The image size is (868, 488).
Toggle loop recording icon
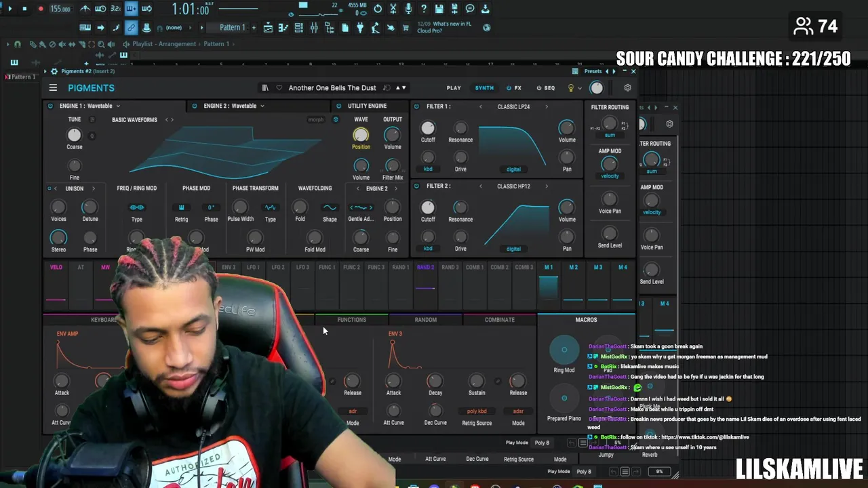pos(146,9)
